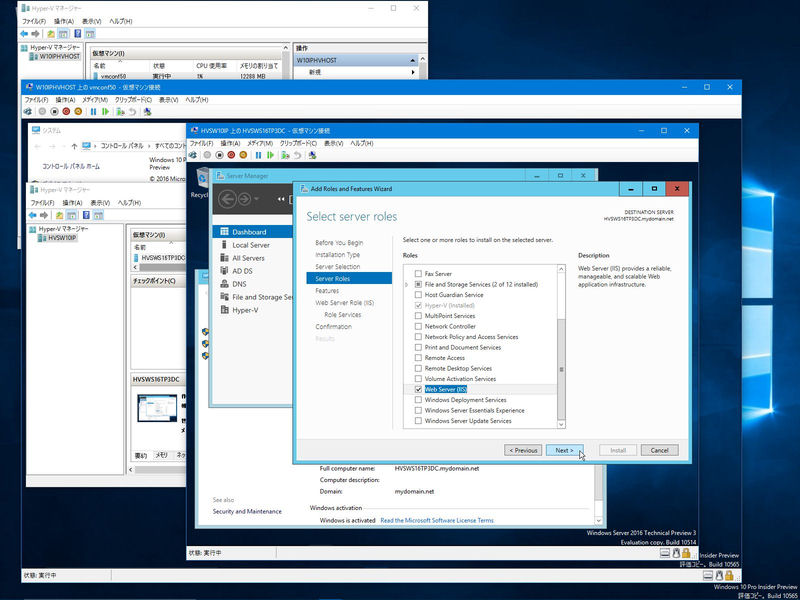Select the HVSW10IP node in Hyper-V tree
The image size is (800, 600).
tap(58, 238)
